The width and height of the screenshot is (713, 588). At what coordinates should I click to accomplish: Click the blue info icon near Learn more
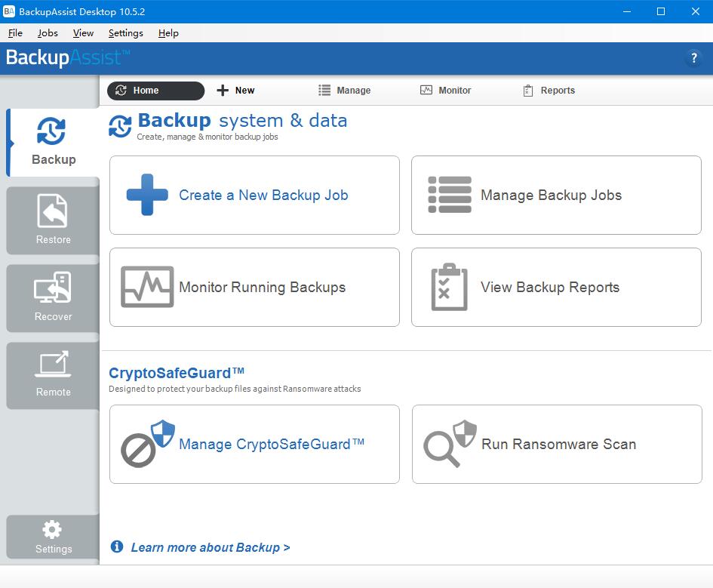[117, 546]
